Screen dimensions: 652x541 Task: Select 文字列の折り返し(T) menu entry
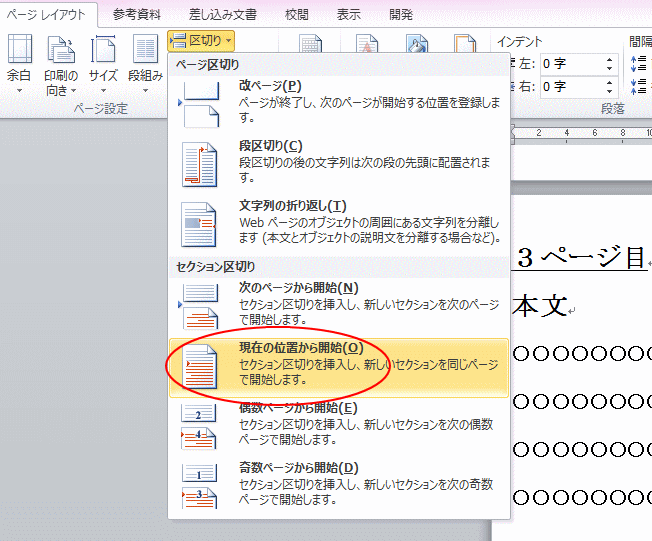coord(339,224)
